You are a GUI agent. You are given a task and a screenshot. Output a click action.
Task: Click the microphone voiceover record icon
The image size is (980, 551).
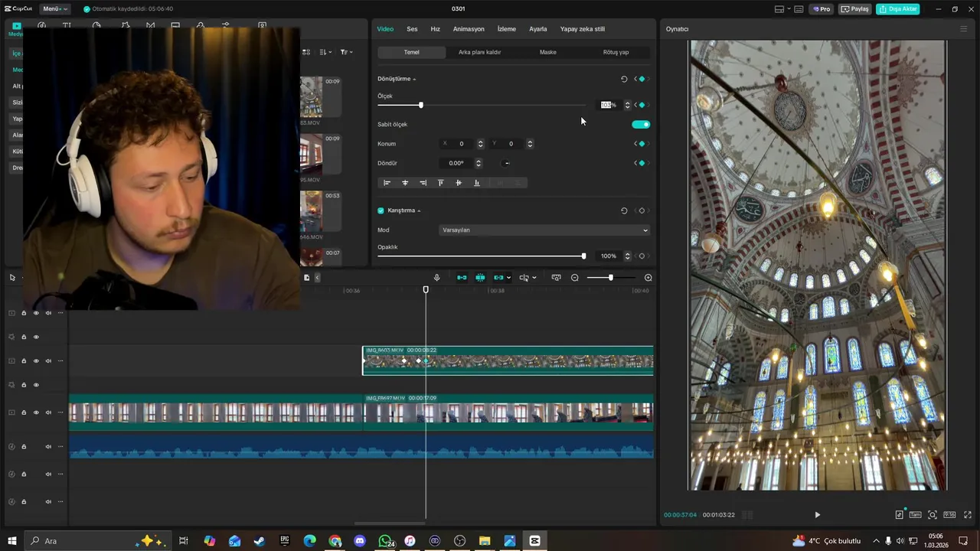pos(436,278)
